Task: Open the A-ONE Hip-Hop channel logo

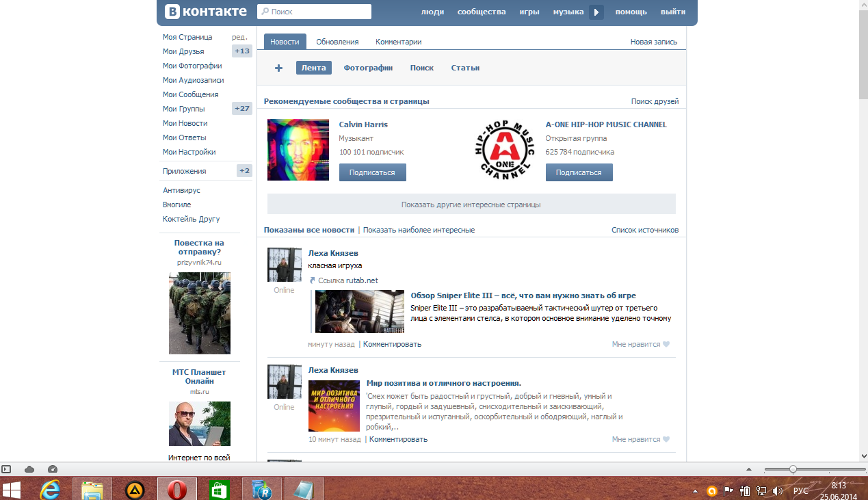Action: click(x=505, y=150)
